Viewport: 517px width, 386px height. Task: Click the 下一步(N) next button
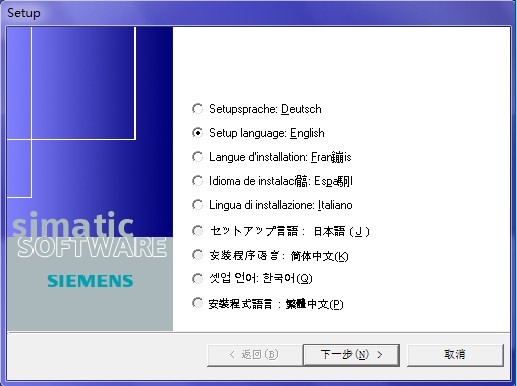[351, 355]
